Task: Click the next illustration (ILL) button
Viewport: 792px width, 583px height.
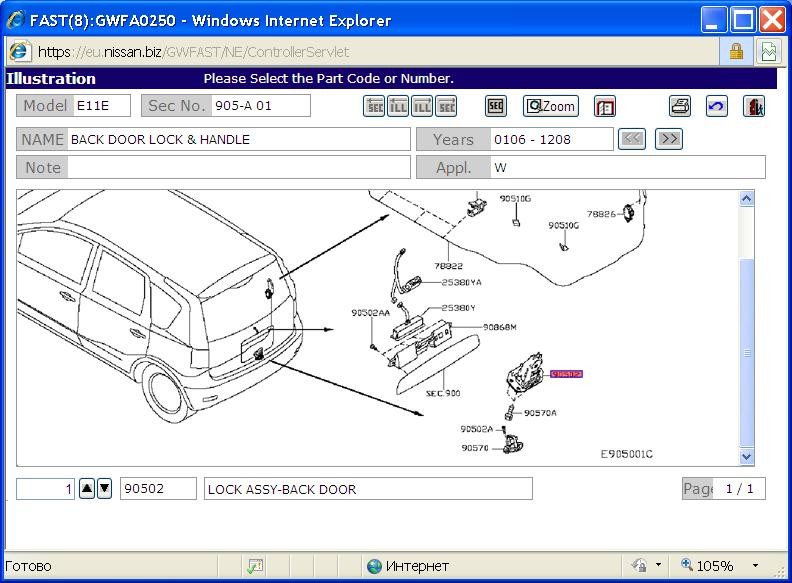Action: tap(422, 106)
